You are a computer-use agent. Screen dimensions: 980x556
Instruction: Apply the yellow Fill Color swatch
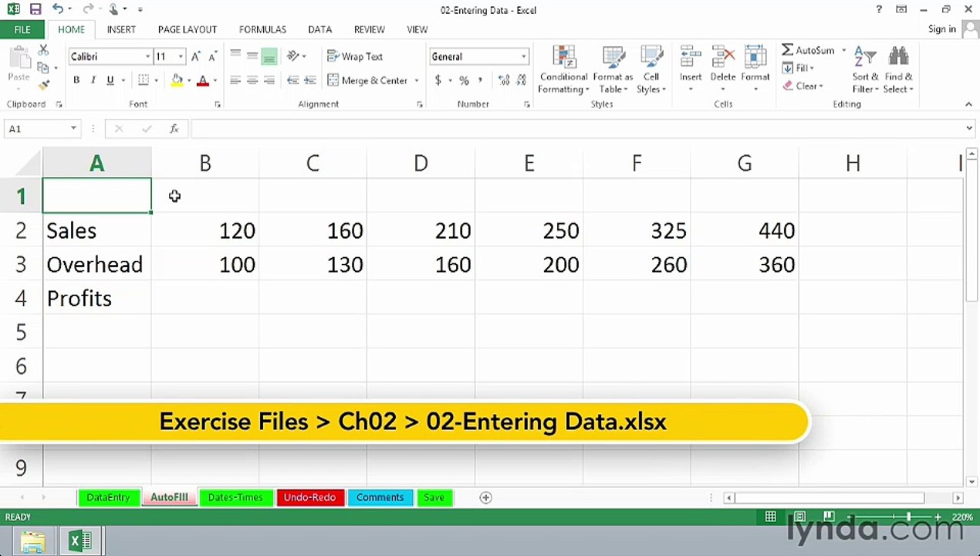(x=177, y=80)
